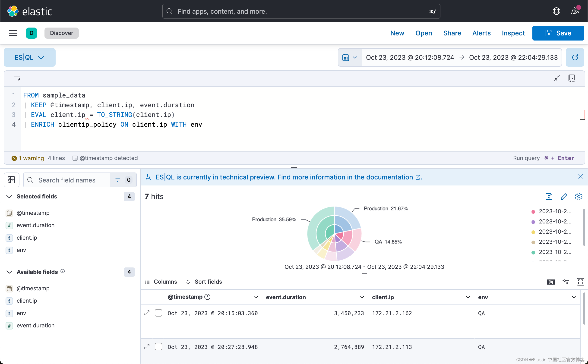Screen dimensions: 588x364
Task: Open chart settings gear icon
Action: pyautogui.click(x=578, y=196)
